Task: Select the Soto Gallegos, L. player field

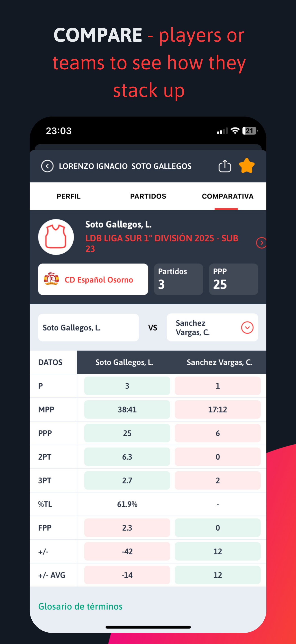Action: [x=88, y=327]
